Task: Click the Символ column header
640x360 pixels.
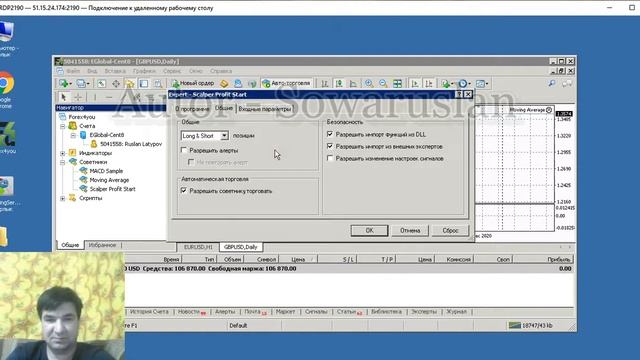Action: coord(261,260)
